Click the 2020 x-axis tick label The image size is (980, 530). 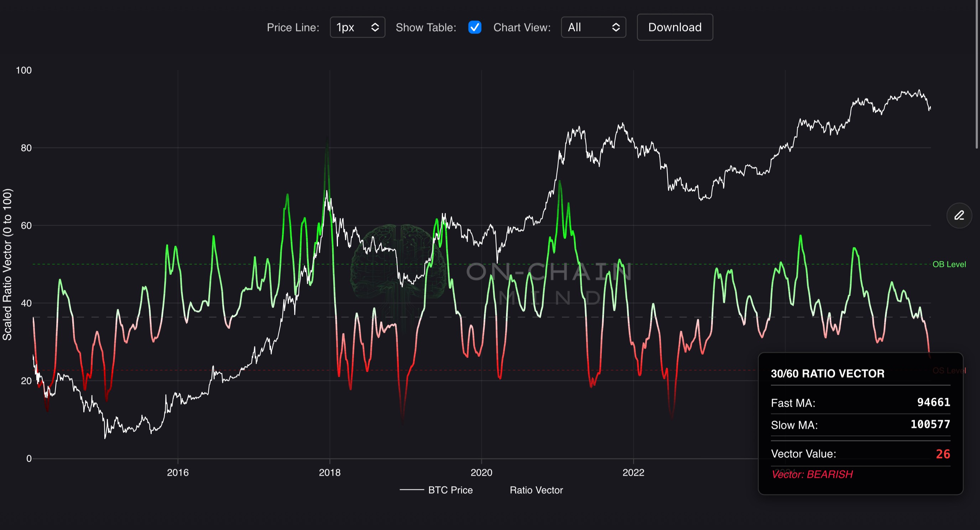tap(481, 473)
